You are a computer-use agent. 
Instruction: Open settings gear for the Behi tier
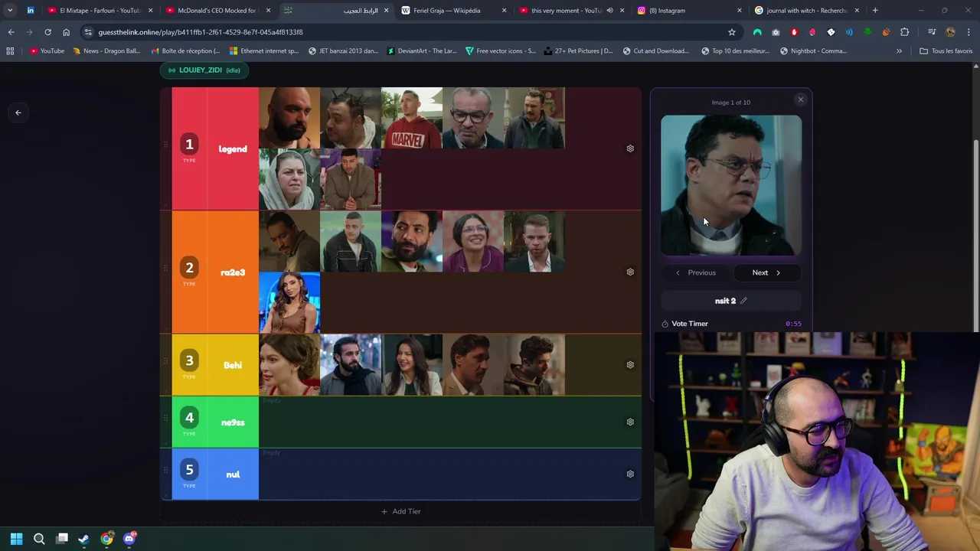tap(630, 365)
